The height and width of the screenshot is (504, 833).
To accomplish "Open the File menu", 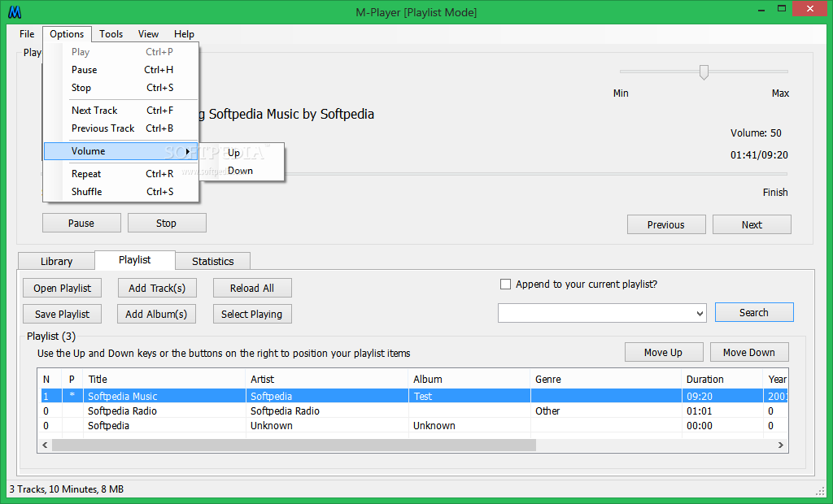I will pos(27,34).
